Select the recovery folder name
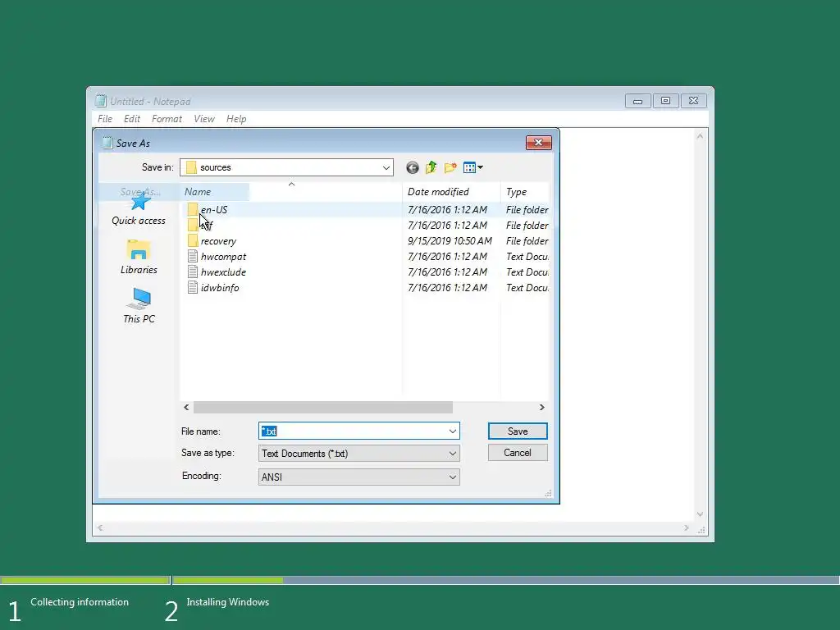 (218, 241)
